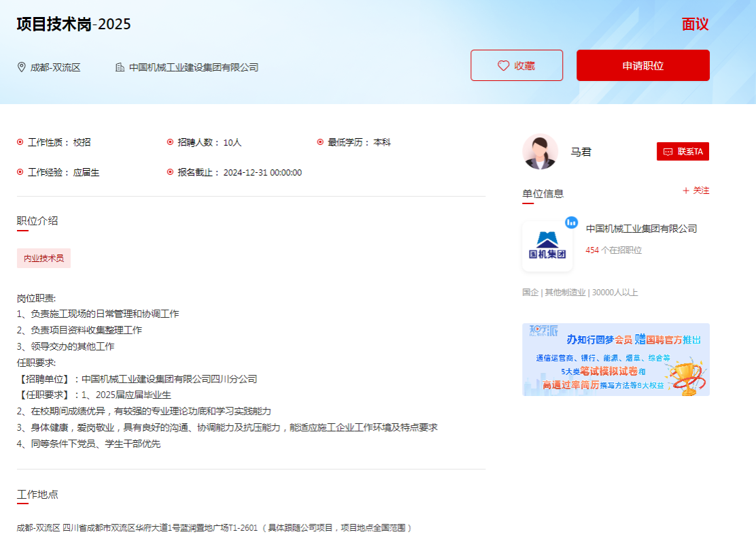Image resolution: width=756 pixels, height=543 pixels.
Task: Open recruiter 马君's avatar
Action: click(540, 151)
